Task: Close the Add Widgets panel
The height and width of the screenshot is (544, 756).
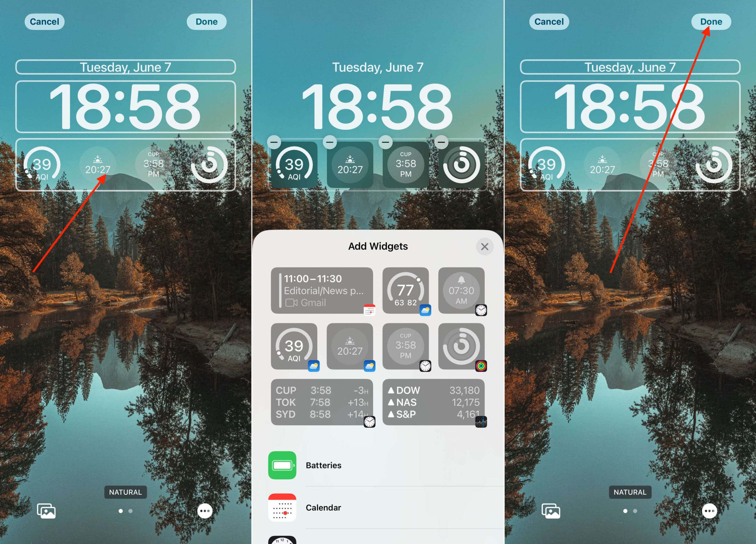Action: tap(484, 247)
